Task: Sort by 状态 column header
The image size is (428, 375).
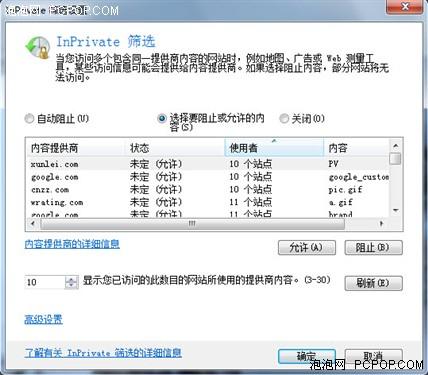Action: tap(175, 148)
